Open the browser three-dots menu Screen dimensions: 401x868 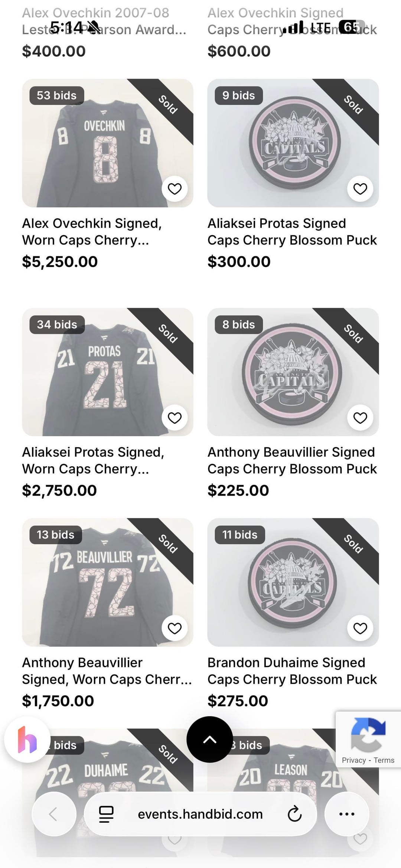347,814
